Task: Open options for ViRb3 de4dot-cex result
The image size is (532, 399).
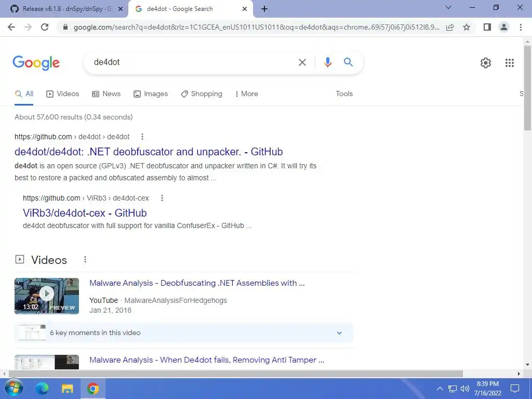Action: click(162, 198)
